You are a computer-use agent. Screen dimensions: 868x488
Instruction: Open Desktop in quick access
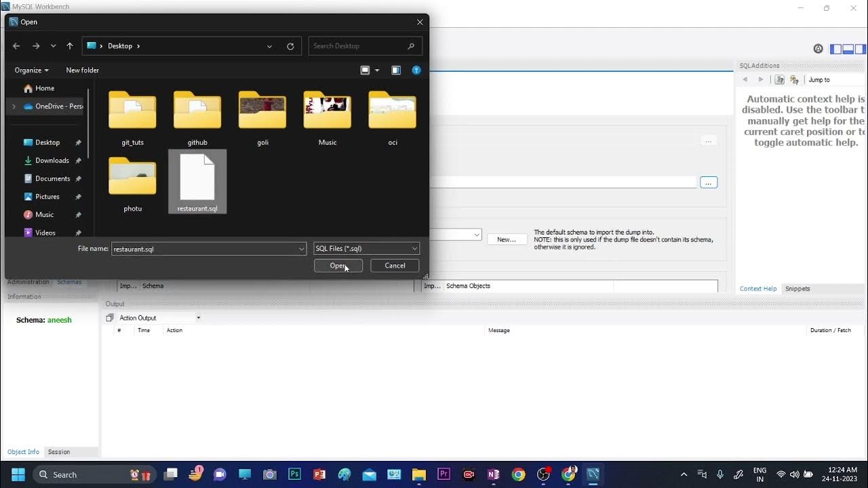47,142
